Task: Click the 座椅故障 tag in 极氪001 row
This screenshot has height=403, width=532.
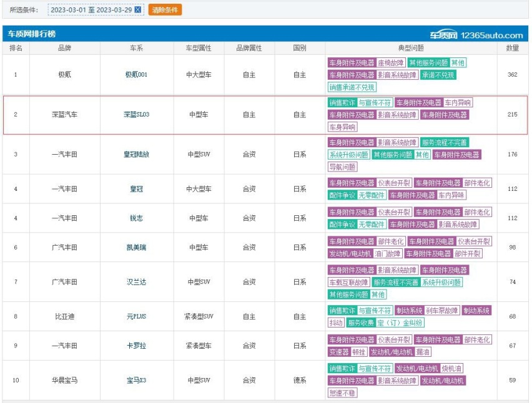Action: point(391,63)
